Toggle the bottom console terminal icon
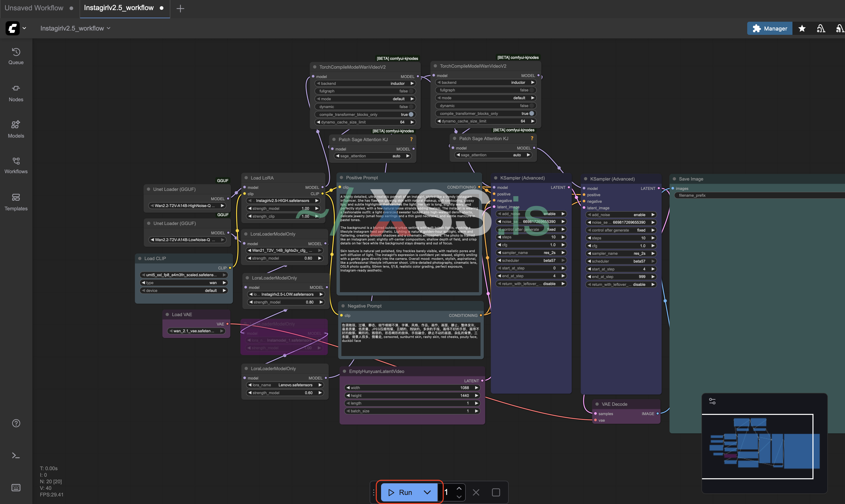The width and height of the screenshot is (845, 504). [x=16, y=456]
